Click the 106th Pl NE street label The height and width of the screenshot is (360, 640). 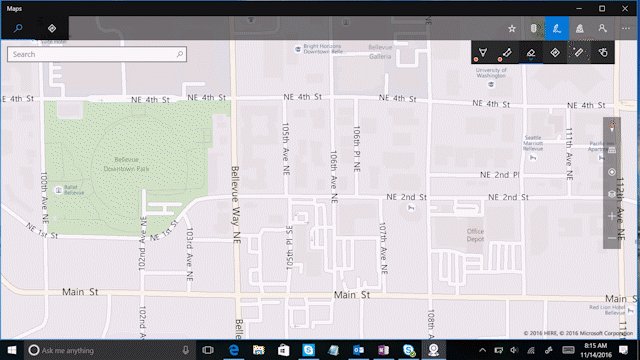coord(357,149)
